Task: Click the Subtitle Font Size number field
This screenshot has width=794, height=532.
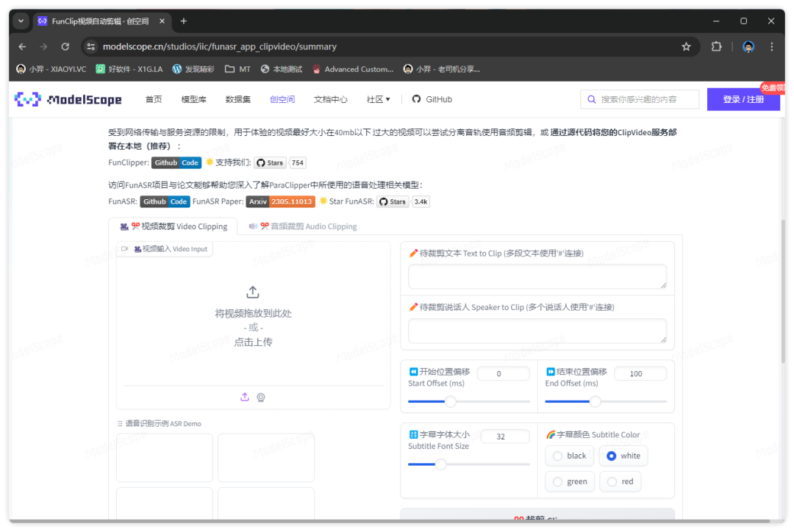Action: coord(505,436)
